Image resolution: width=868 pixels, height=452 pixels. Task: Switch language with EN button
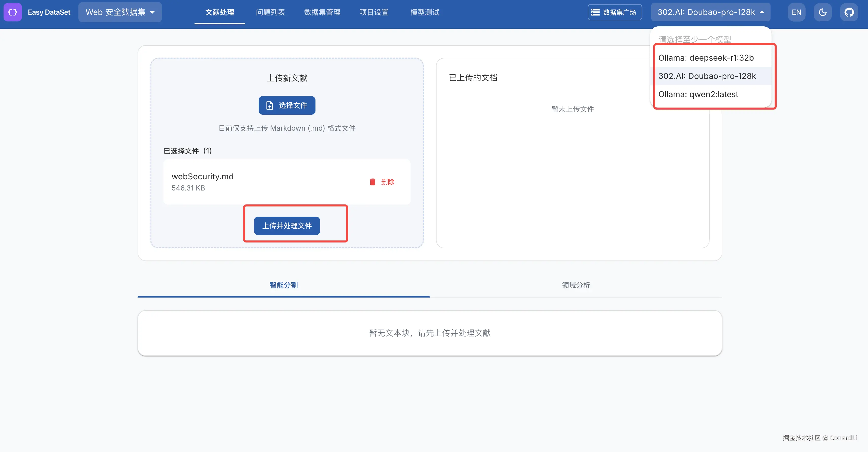[796, 12]
